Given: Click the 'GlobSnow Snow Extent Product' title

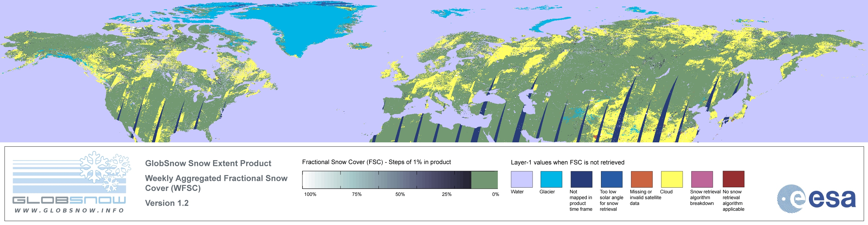Looking at the screenshot, I should 208,163.
